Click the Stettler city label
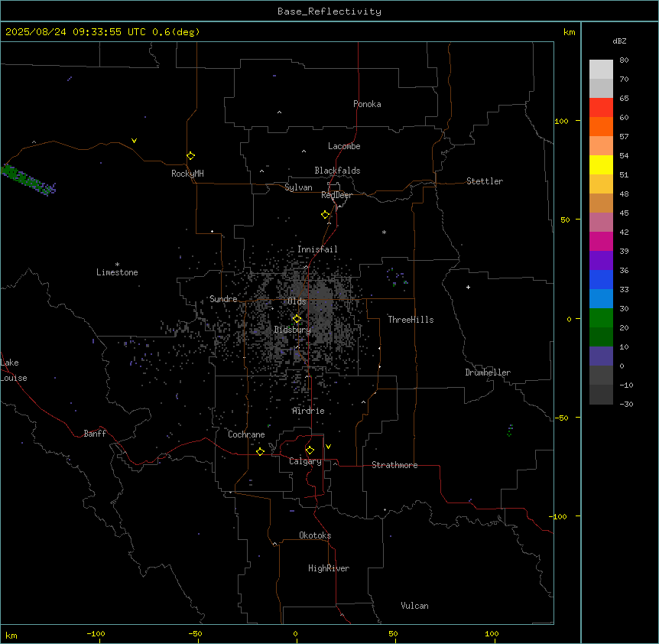Viewport: 659px width, 644px height. 485,181
